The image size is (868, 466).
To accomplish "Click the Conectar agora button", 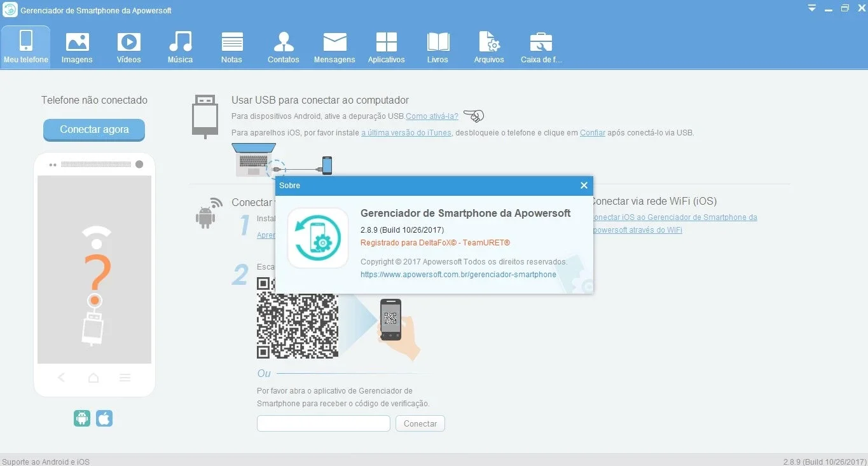I will [94, 130].
